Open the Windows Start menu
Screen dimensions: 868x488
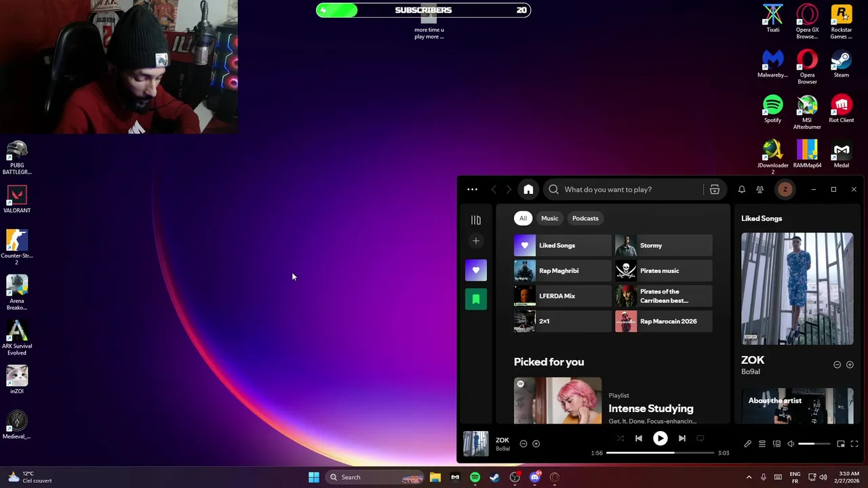(313, 477)
